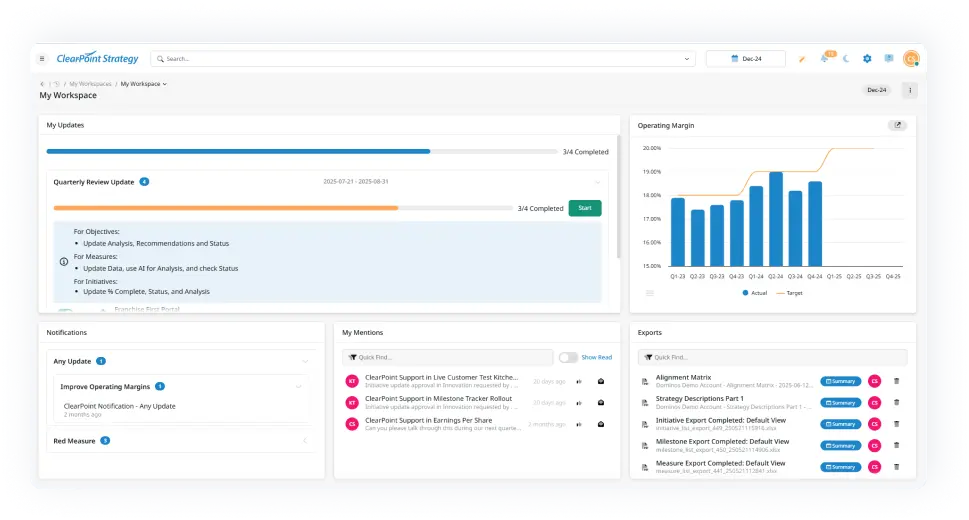
Task: Toggle the Actual series in chart legend
Action: tap(754, 293)
